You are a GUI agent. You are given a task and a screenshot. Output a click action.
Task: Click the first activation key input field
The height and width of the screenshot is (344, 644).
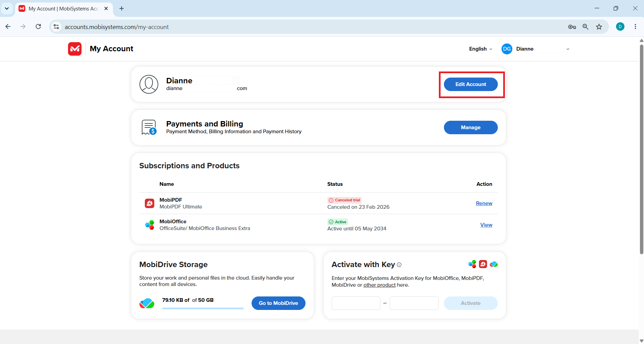tap(356, 303)
